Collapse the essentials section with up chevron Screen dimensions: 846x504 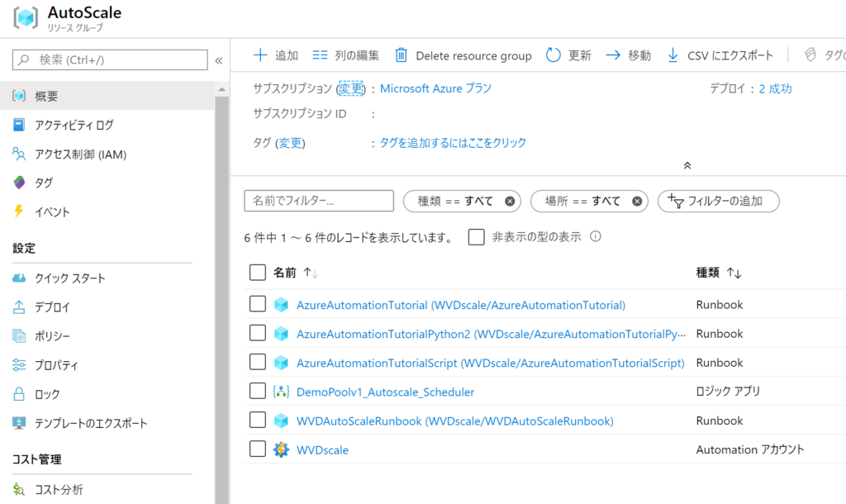(x=687, y=166)
